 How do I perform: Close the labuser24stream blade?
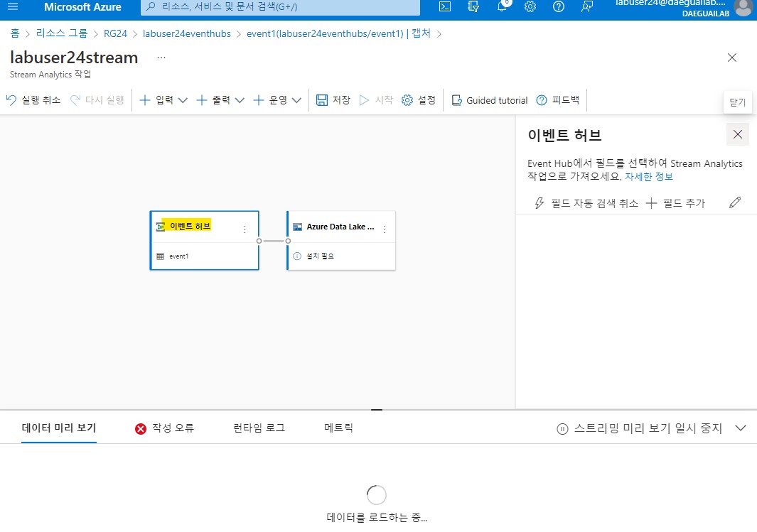coord(732,58)
